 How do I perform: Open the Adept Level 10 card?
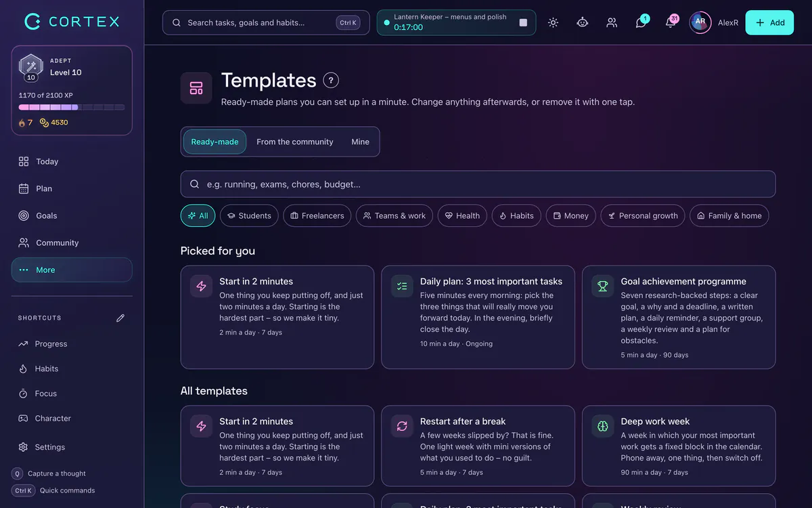[72, 90]
